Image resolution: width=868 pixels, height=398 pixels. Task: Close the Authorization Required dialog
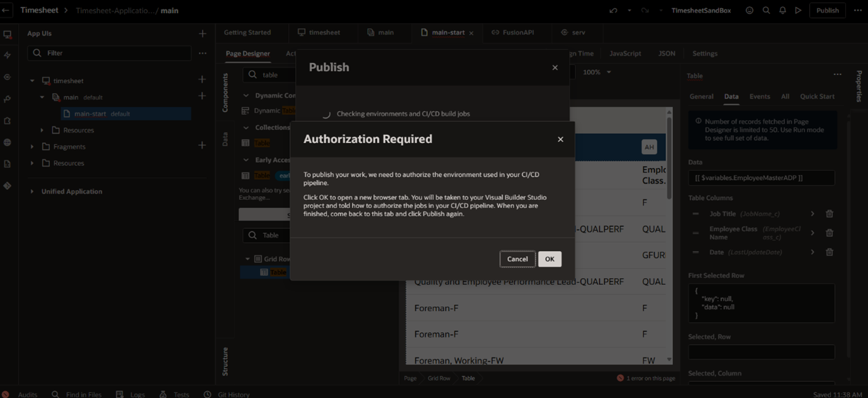(x=560, y=140)
